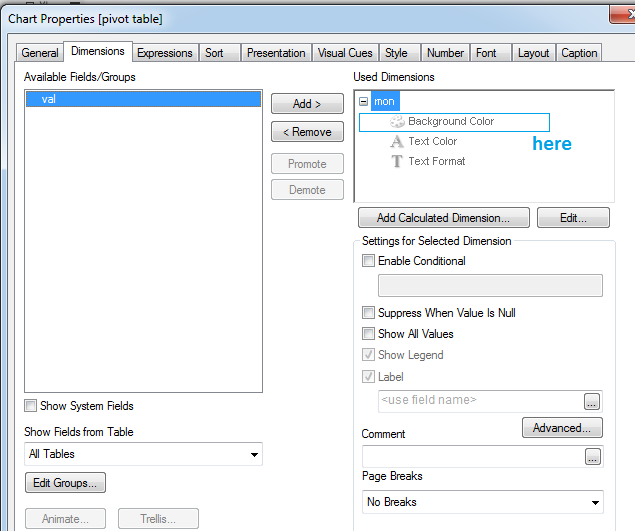The width and height of the screenshot is (635, 531).
Task: Click the Add > button
Action: coord(307,104)
